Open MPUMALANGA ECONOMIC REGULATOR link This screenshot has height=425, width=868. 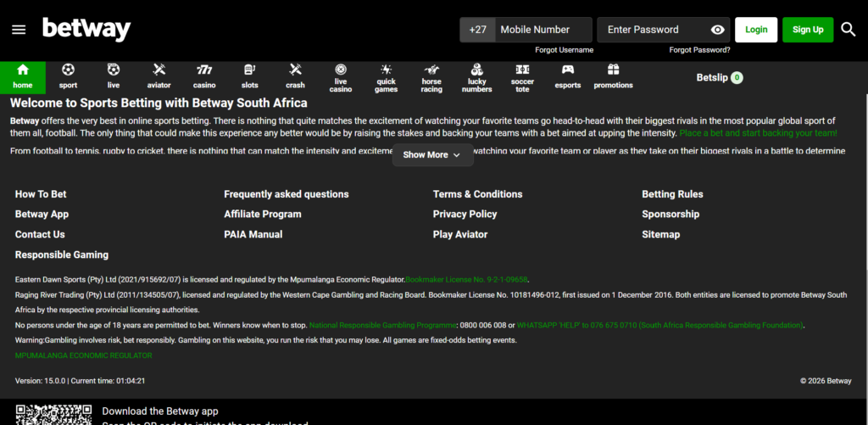[x=83, y=355]
